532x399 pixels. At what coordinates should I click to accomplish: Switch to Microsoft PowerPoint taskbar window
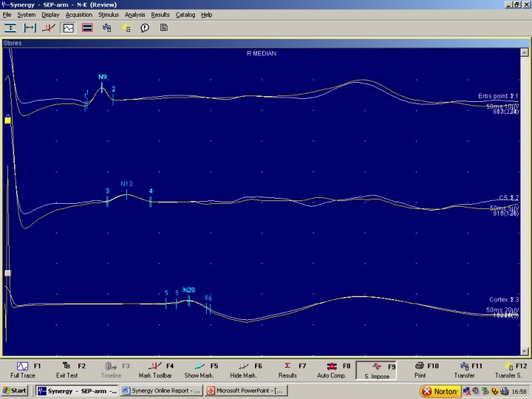tap(246, 391)
